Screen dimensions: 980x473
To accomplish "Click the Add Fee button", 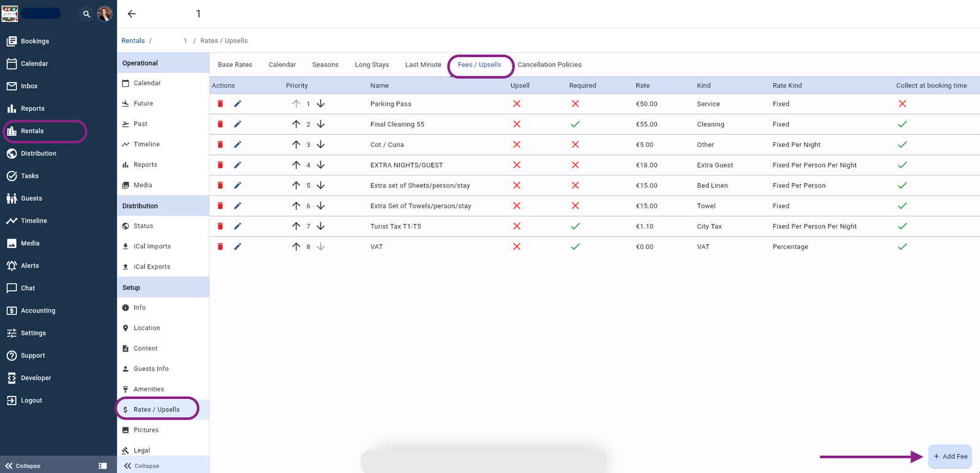I will coord(950,456).
